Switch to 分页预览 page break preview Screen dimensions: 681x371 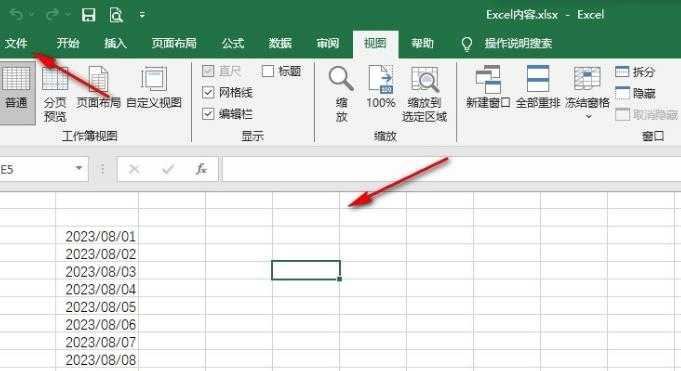coord(55,94)
